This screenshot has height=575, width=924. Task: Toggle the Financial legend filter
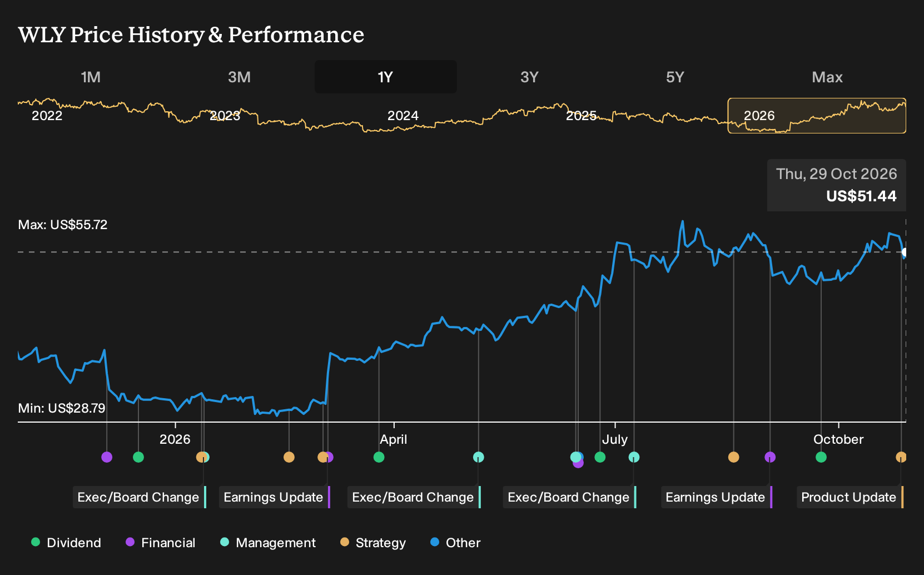pos(161,543)
